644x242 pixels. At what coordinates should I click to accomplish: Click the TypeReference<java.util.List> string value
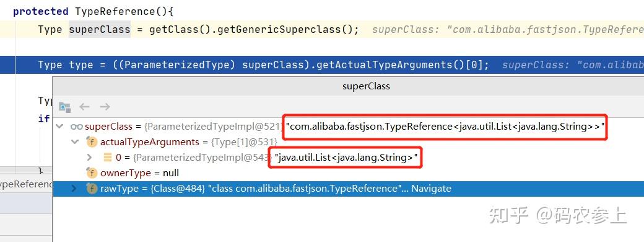click(446, 127)
